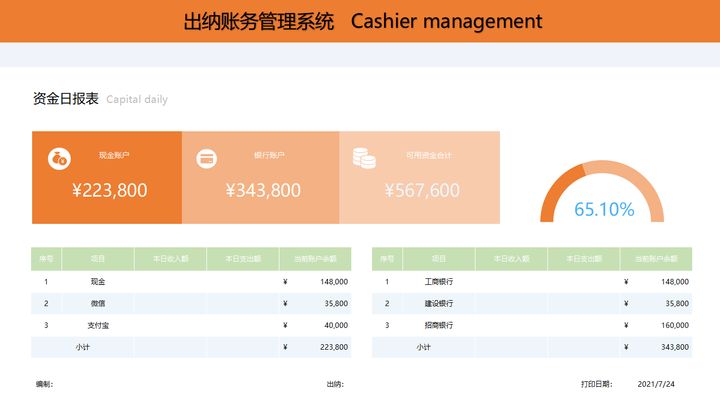Click the empty income cell in 现金 row
Image resolution: width=720 pixels, height=396 pixels.
coord(170,282)
